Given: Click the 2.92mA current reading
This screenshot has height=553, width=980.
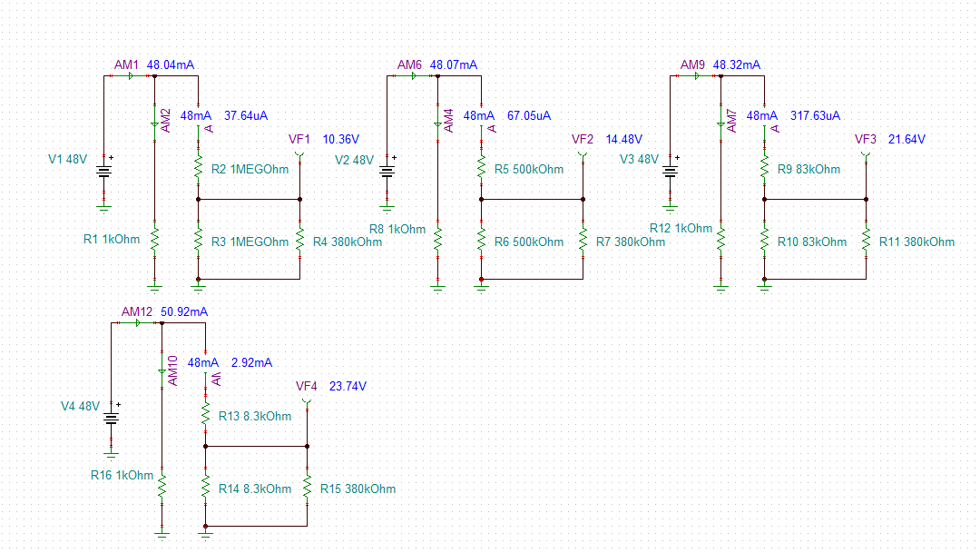Looking at the screenshot, I should pos(252,363).
